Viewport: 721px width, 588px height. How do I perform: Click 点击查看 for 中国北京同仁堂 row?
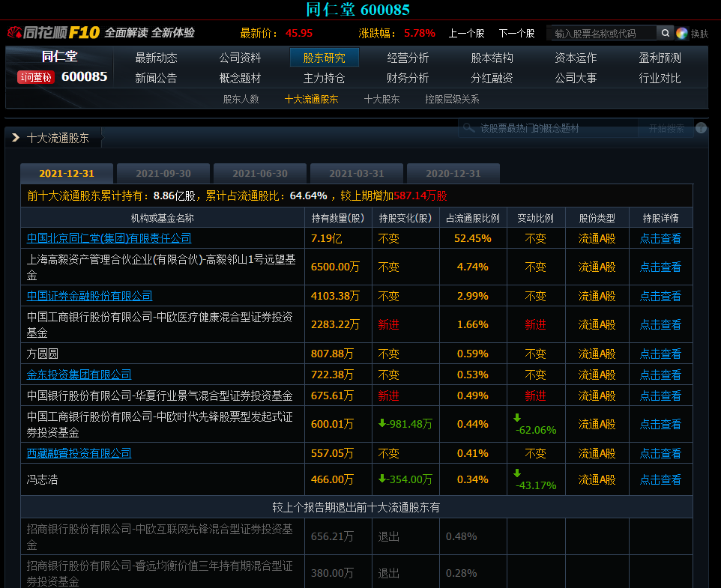[x=660, y=238]
